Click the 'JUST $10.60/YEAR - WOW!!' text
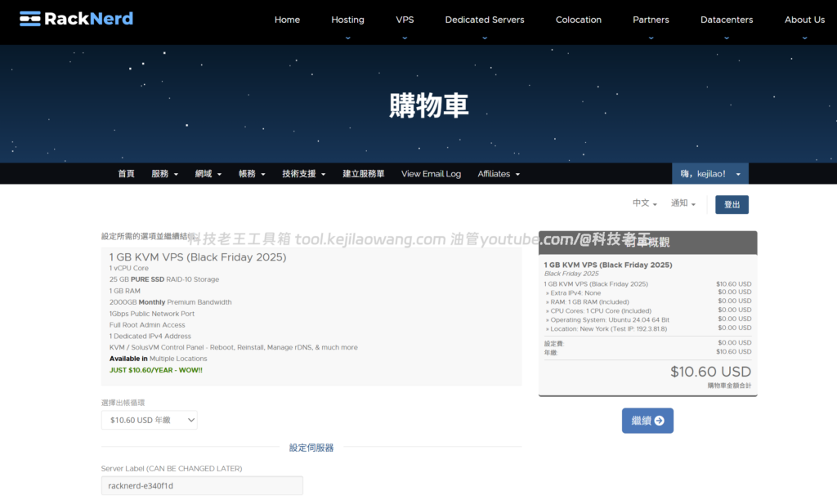837x504 pixels. coord(156,370)
